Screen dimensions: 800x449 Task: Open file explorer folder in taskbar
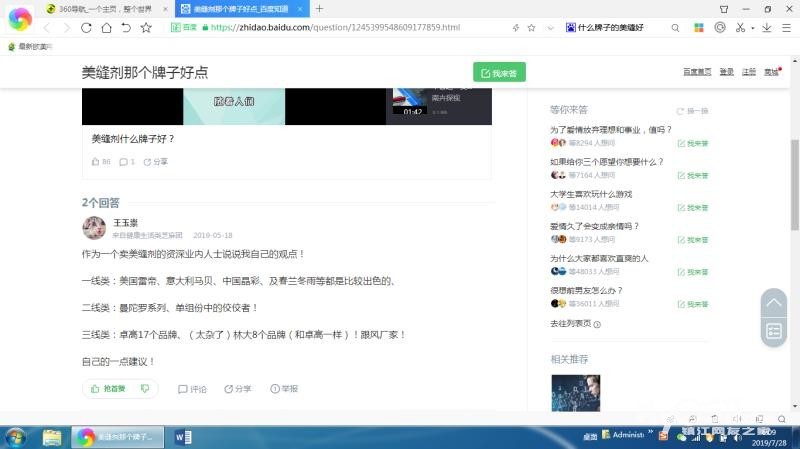52,437
